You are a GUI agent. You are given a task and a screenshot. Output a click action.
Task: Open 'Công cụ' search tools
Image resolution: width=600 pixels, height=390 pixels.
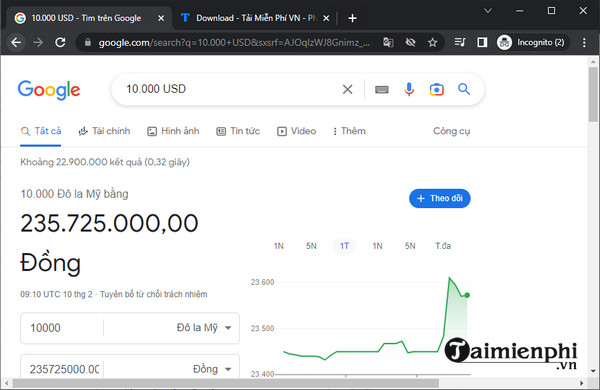coord(452,131)
